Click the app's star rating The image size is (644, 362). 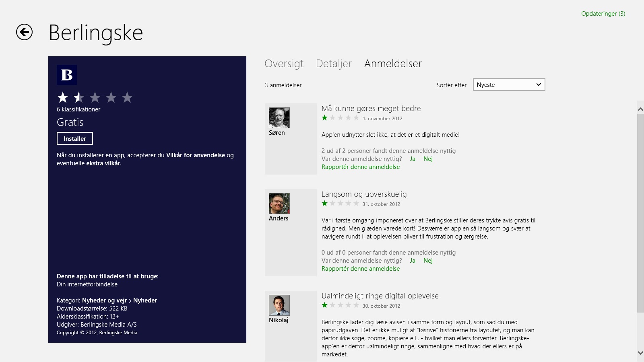tap(95, 97)
